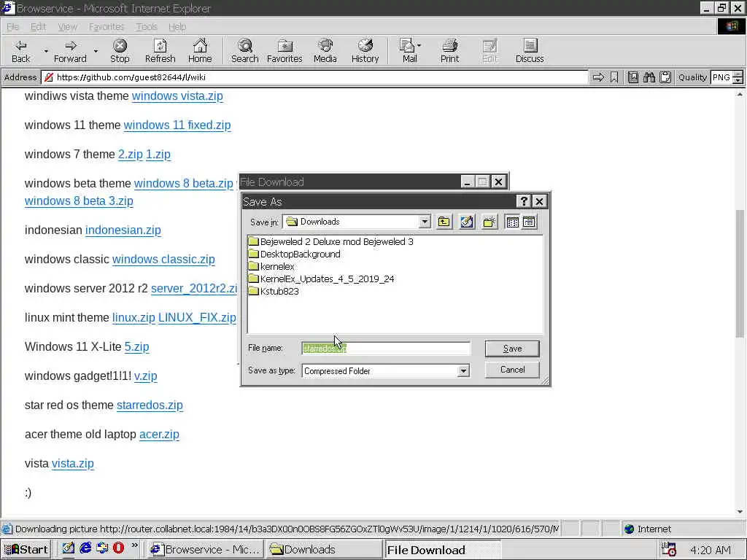
Task: Launch Internet Explorer from quick launch
Action: tap(85, 548)
